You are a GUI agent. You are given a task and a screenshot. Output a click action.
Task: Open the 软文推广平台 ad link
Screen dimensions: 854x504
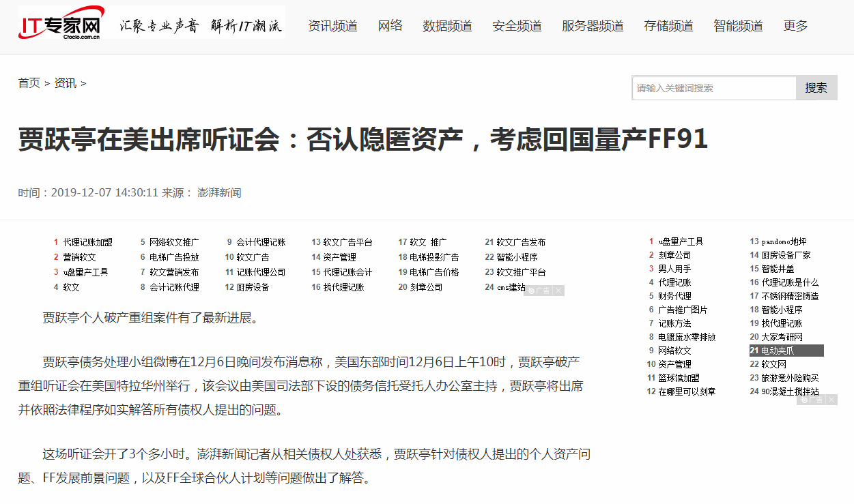tap(521, 272)
